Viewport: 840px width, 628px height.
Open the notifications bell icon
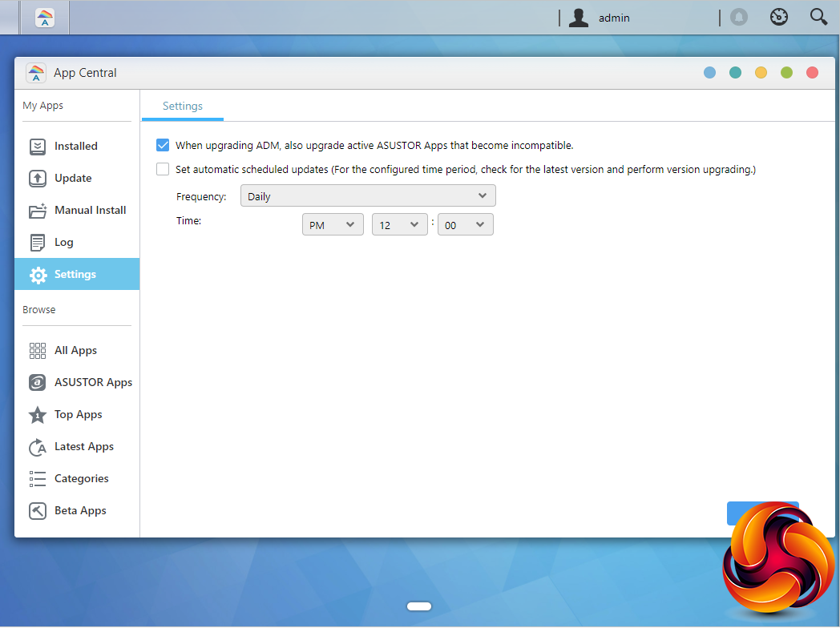(x=739, y=17)
